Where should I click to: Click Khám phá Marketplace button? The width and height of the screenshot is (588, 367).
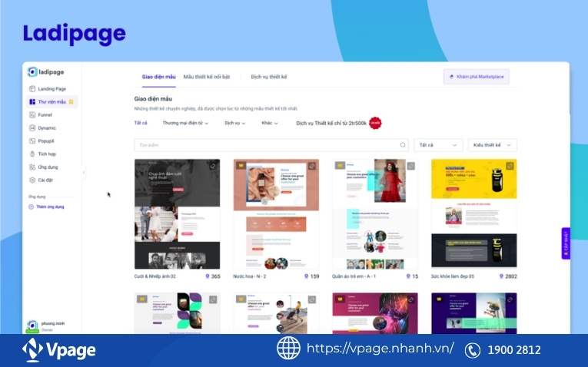(x=477, y=77)
